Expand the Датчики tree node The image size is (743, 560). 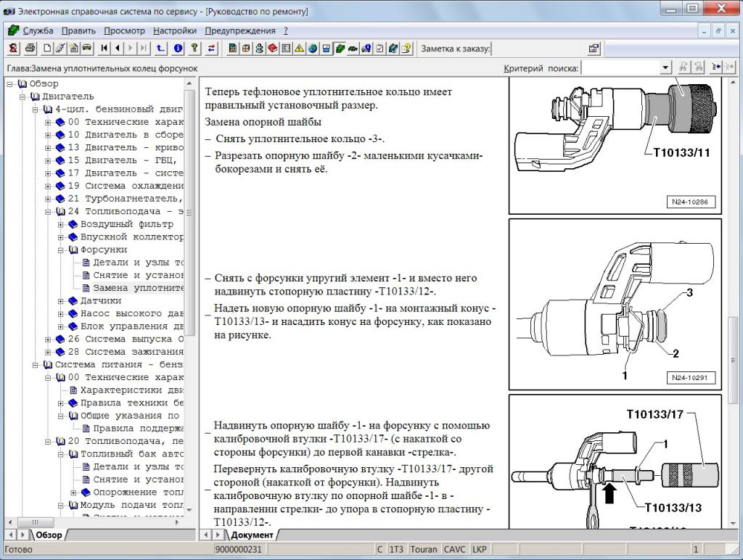coord(61,301)
